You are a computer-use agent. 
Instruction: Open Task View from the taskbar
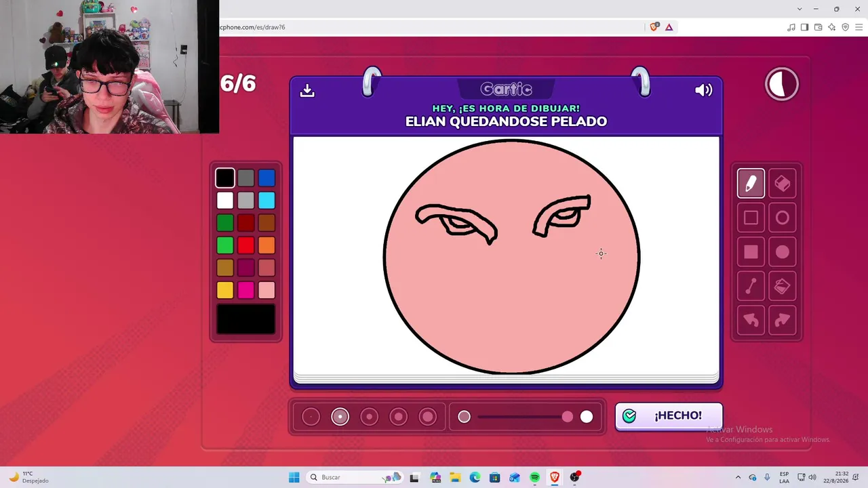click(x=414, y=477)
